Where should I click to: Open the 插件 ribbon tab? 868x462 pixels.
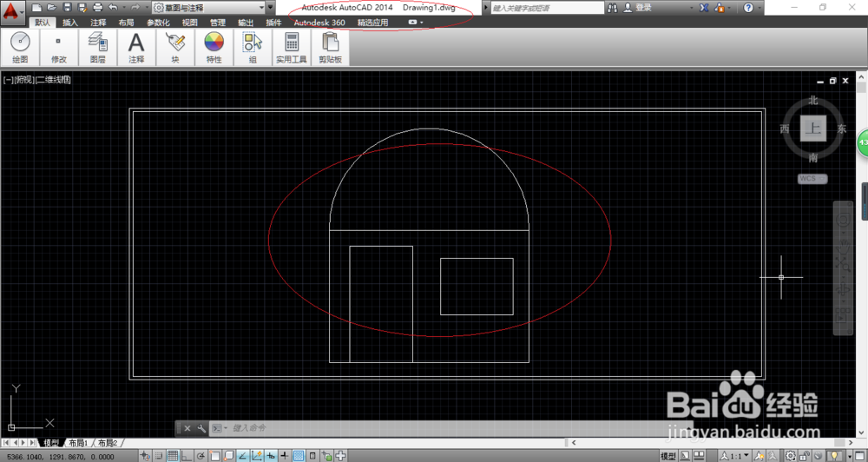[x=273, y=23]
